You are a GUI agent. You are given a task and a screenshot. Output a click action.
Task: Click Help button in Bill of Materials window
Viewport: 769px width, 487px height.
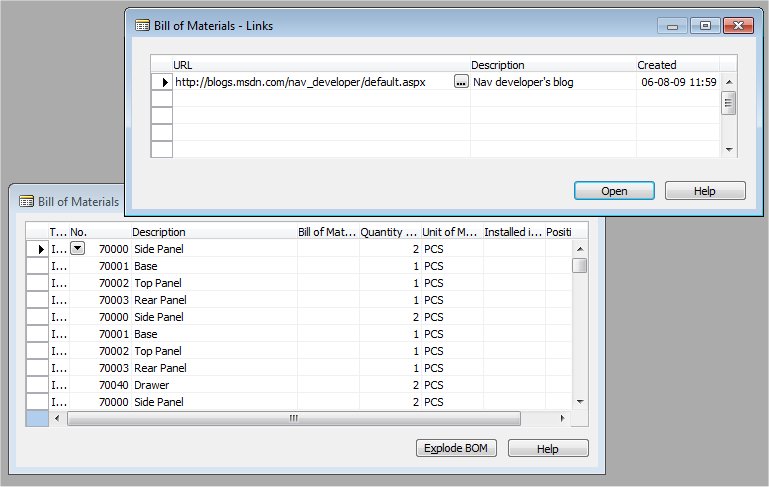pyautogui.click(x=547, y=449)
